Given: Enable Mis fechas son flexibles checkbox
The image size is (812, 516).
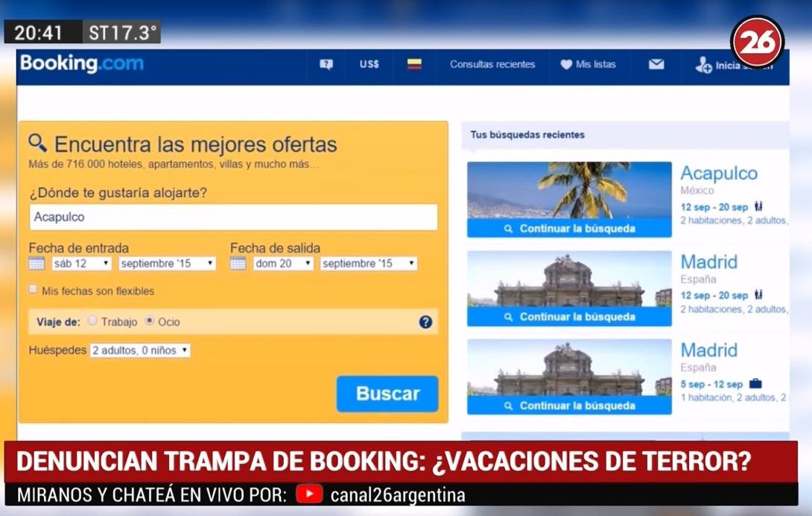Looking at the screenshot, I should click(33, 289).
